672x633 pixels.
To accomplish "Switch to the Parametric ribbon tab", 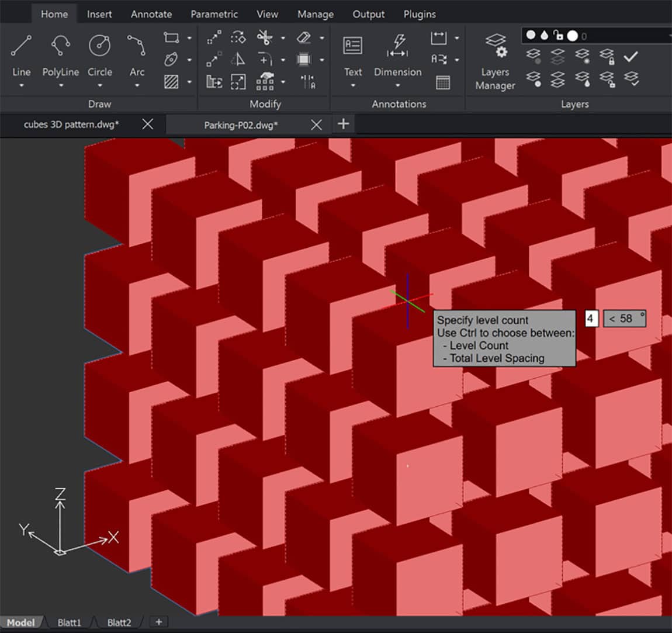I will pos(214,14).
